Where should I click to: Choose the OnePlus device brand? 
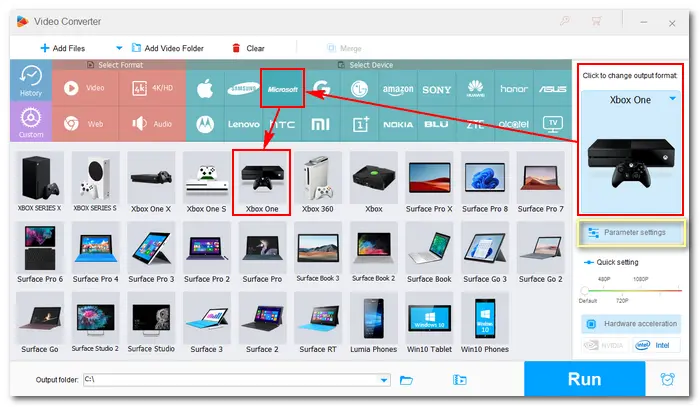coord(360,124)
